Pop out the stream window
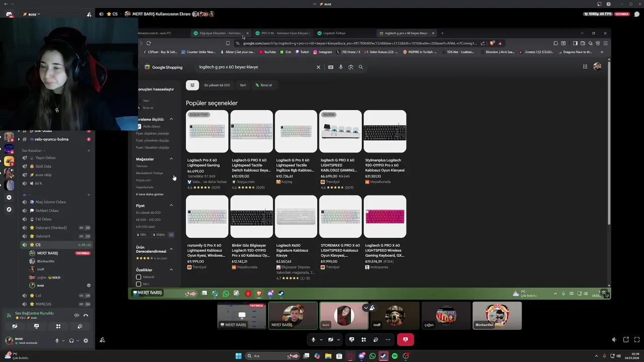This screenshot has height=362, width=644. coord(626,340)
